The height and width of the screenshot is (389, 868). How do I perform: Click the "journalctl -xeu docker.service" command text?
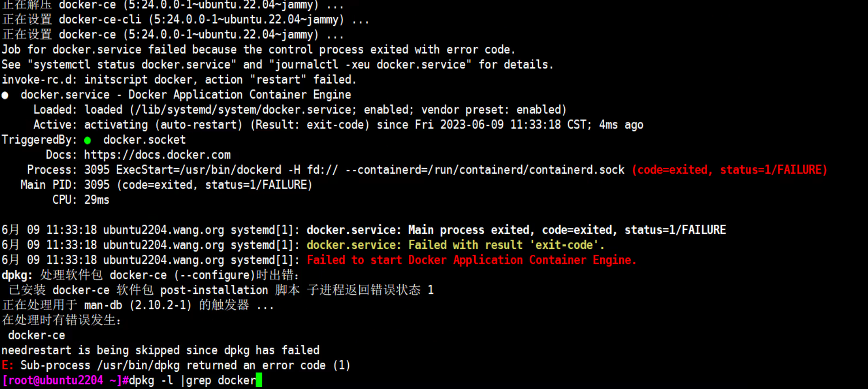point(372,65)
